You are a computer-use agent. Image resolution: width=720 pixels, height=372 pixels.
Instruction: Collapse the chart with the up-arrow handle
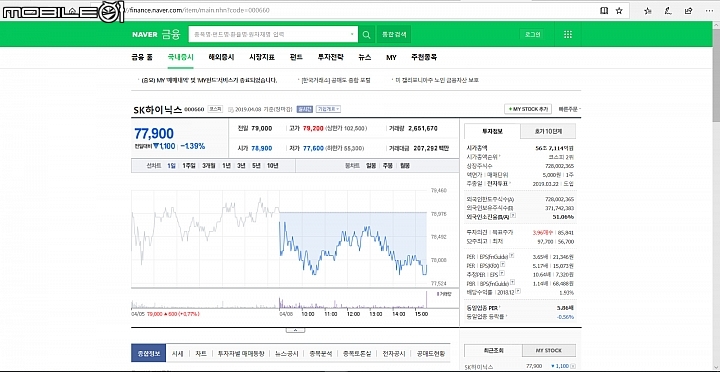(x=295, y=330)
